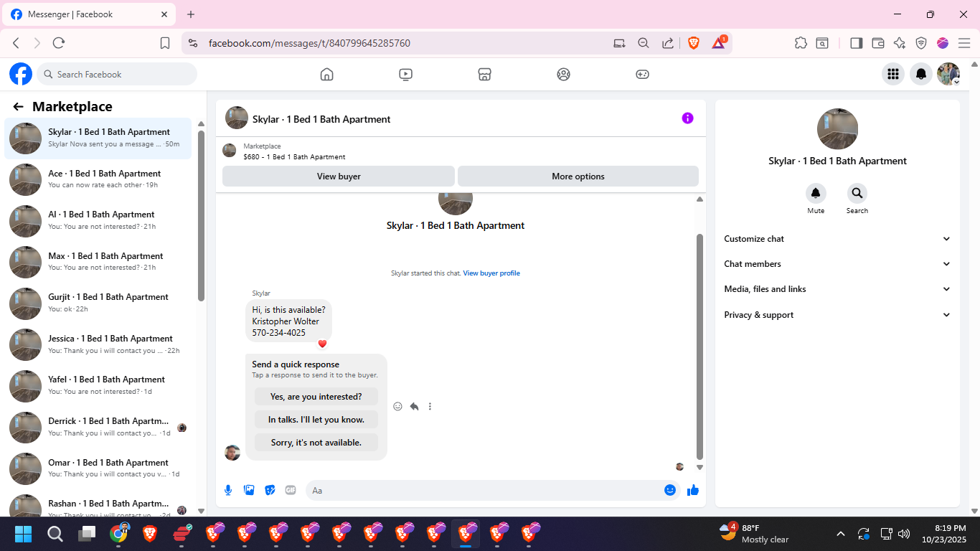Click the Search Facebook field
980x551 pixels.
click(x=117, y=74)
